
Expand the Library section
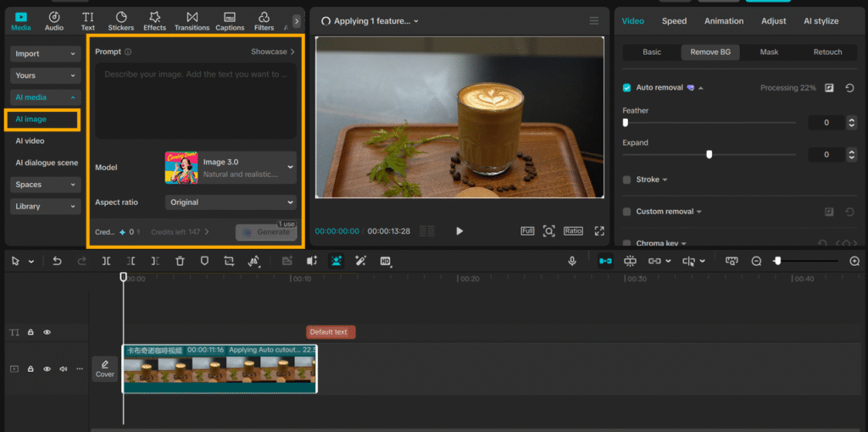[46, 207]
